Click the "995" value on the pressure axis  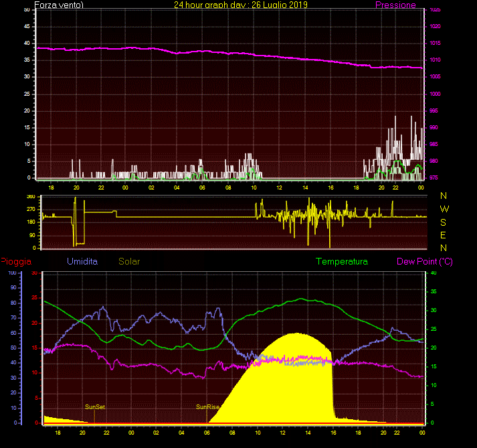click(x=434, y=110)
